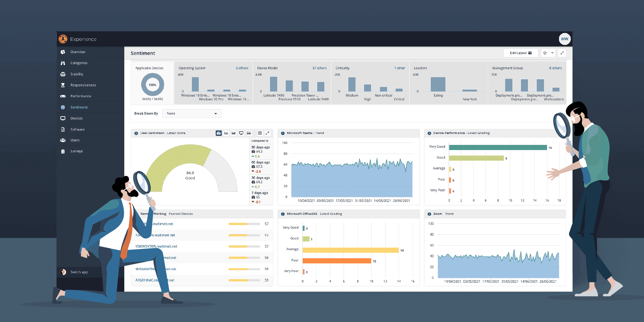Expand the Sentiment dashboard to fullscreen
Viewport: 644px width, 322px height.
(x=562, y=53)
